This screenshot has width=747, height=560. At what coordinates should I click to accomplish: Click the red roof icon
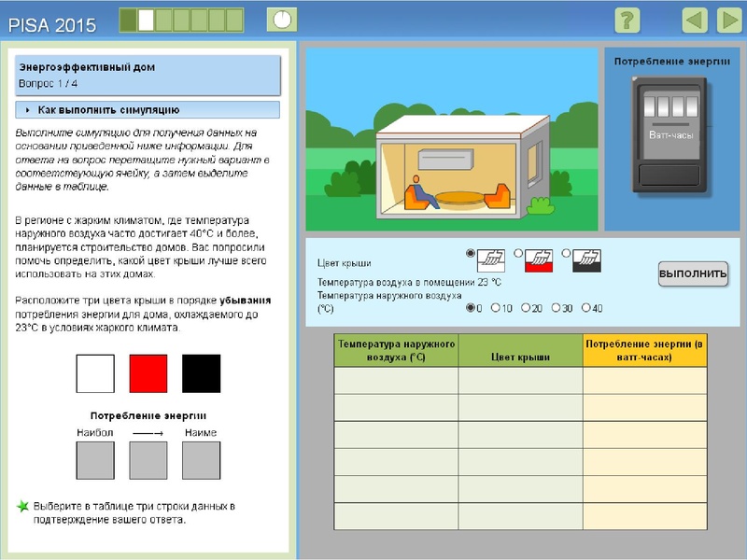click(x=538, y=260)
